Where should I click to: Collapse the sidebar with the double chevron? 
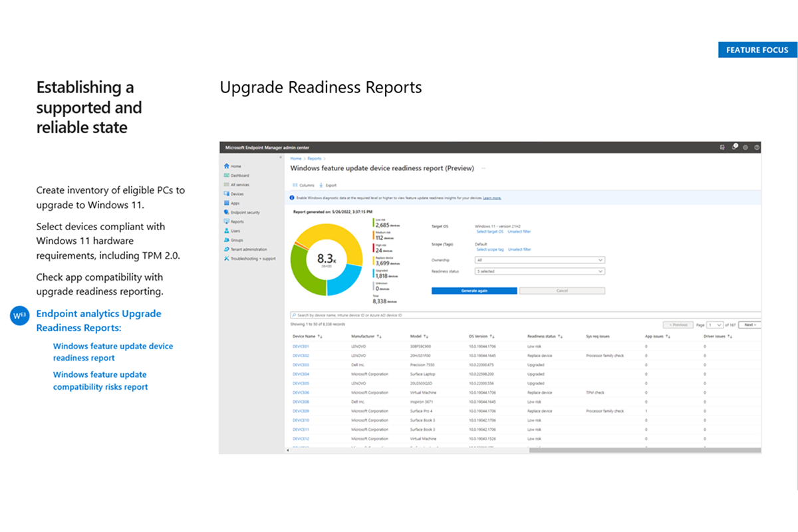point(281,158)
